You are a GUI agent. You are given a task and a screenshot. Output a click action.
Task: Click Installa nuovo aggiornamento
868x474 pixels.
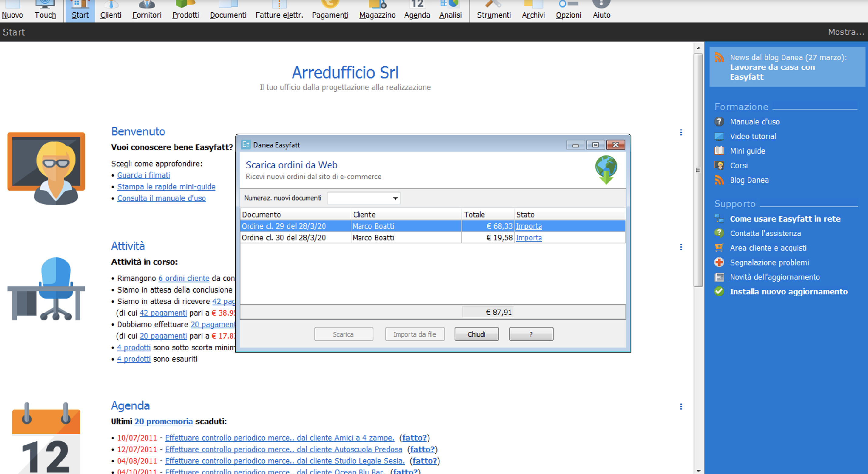click(x=788, y=291)
